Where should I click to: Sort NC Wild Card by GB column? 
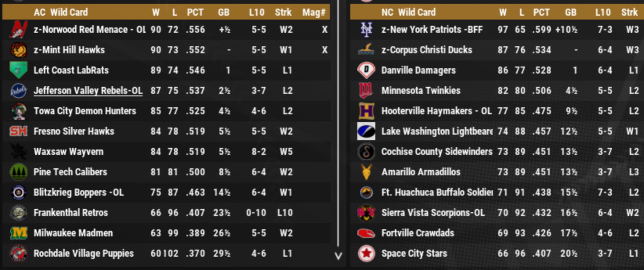(x=570, y=13)
